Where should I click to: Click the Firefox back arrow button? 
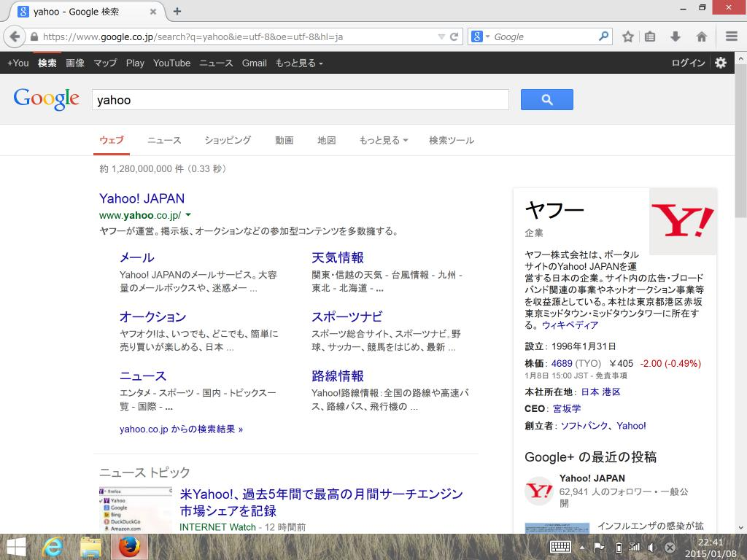(15, 36)
